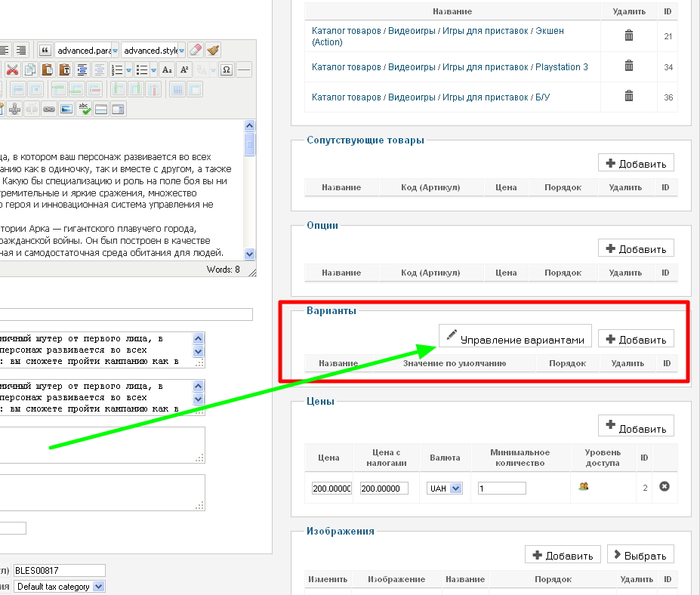Click the last bottom-row toolbar icon after page break

[119, 109]
